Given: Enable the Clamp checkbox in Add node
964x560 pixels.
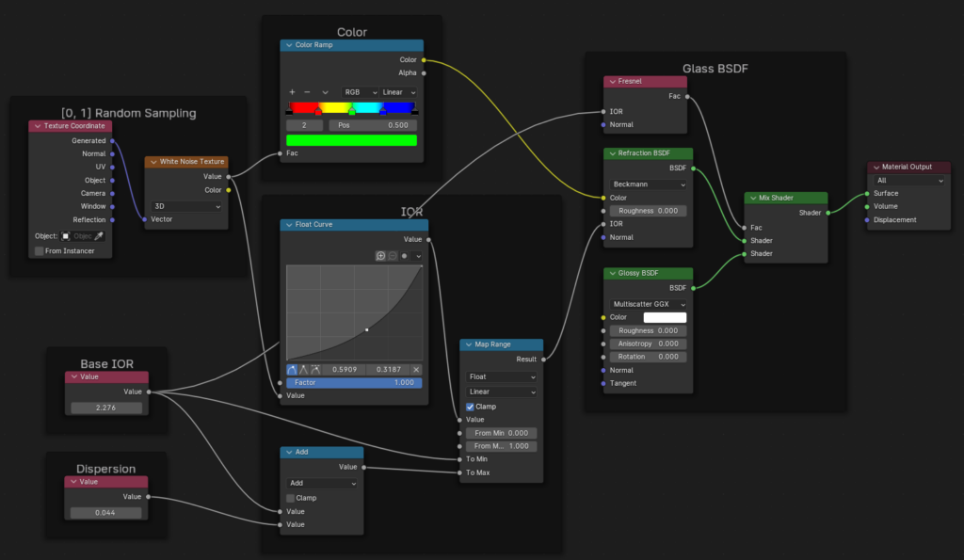Looking at the screenshot, I should [291, 498].
